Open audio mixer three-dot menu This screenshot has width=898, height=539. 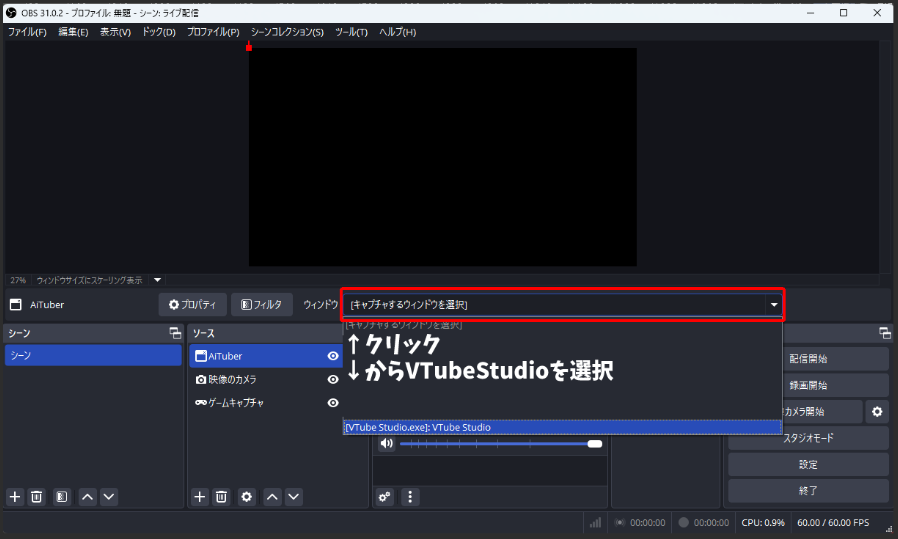pos(410,496)
